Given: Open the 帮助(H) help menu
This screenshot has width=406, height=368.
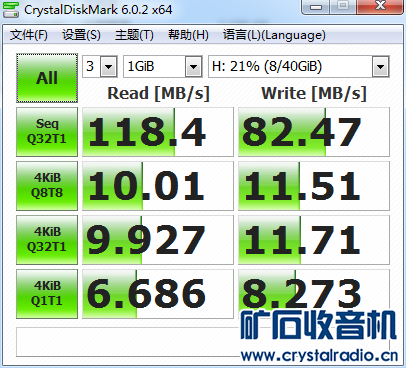Looking at the screenshot, I should click(188, 35).
